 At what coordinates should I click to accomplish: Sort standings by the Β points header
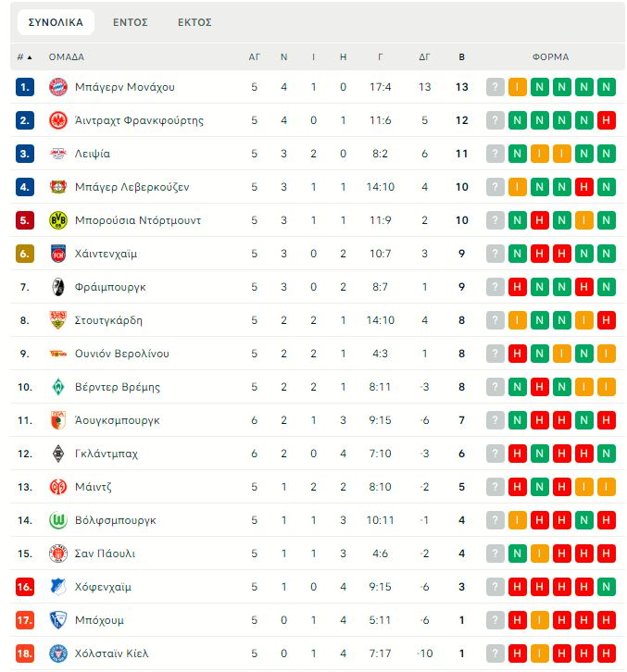point(461,56)
